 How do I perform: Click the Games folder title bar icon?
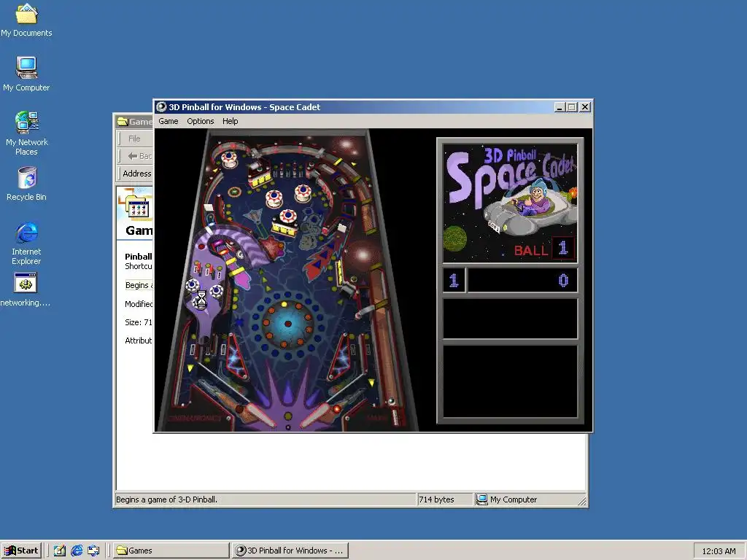123,122
